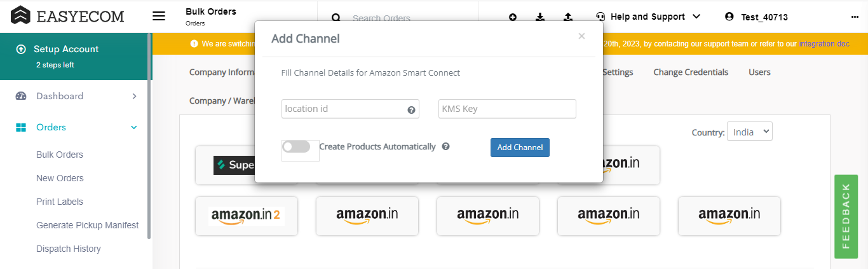
Task: Click the '2 steps left' text
Action: (55, 65)
